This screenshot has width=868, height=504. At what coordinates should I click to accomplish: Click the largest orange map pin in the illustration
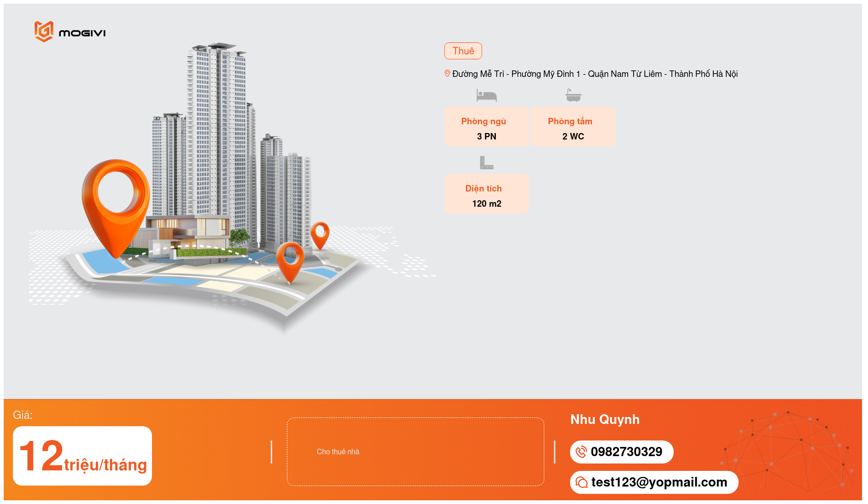[116, 198]
